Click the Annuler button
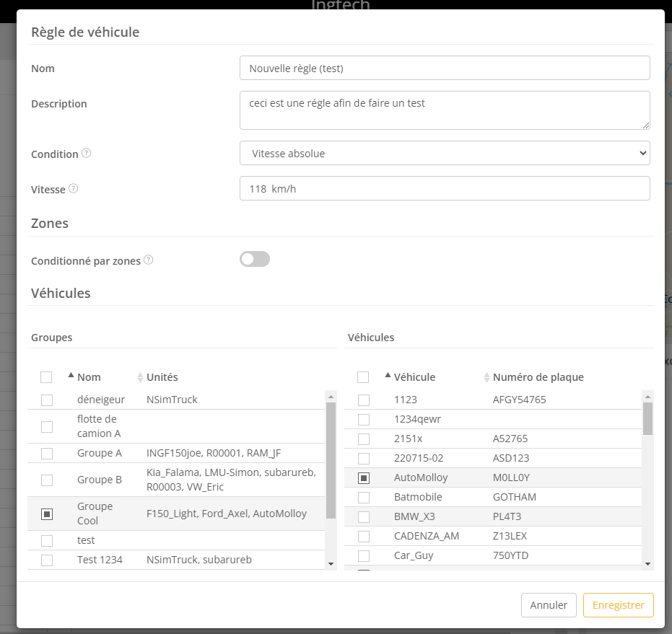Image resolution: width=672 pixels, height=634 pixels. point(549,605)
